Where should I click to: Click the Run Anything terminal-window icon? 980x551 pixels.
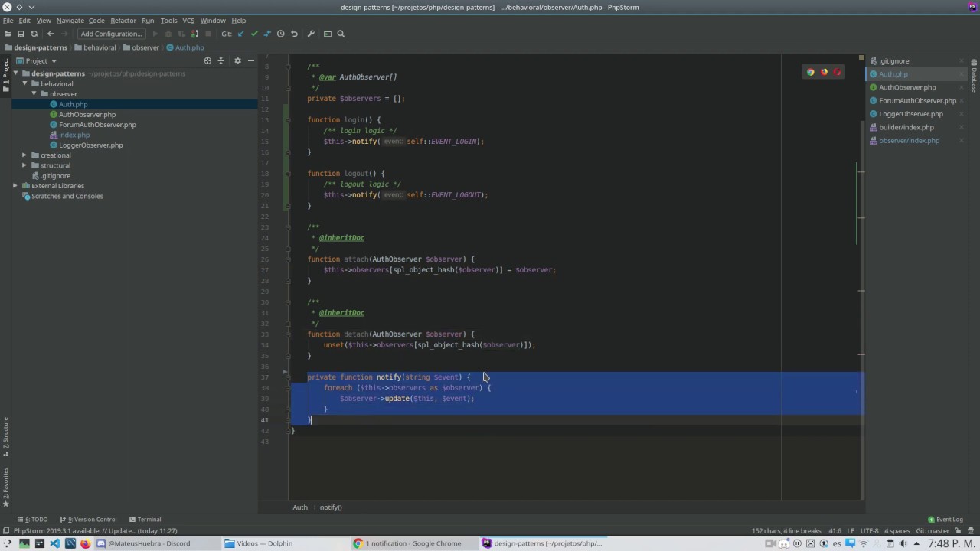click(328, 34)
